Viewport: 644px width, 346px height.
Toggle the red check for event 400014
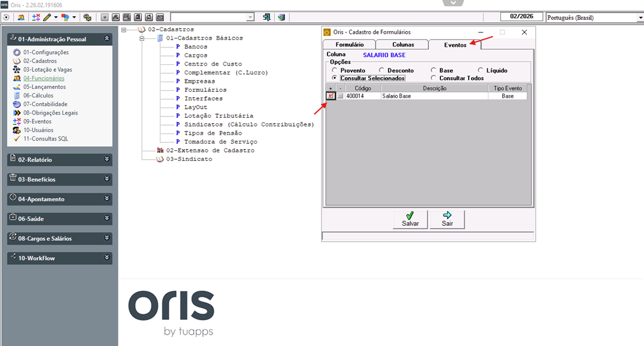pyautogui.click(x=330, y=96)
